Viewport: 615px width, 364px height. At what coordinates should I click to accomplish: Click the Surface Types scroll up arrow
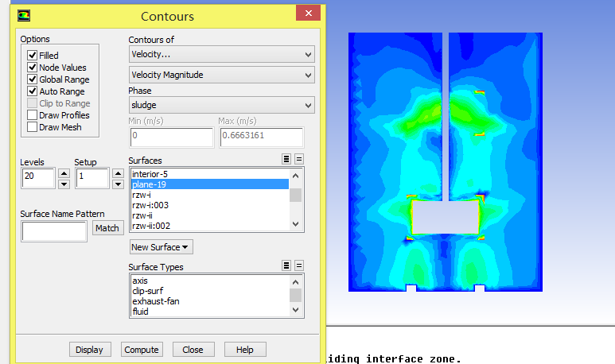pyautogui.click(x=296, y=282)
